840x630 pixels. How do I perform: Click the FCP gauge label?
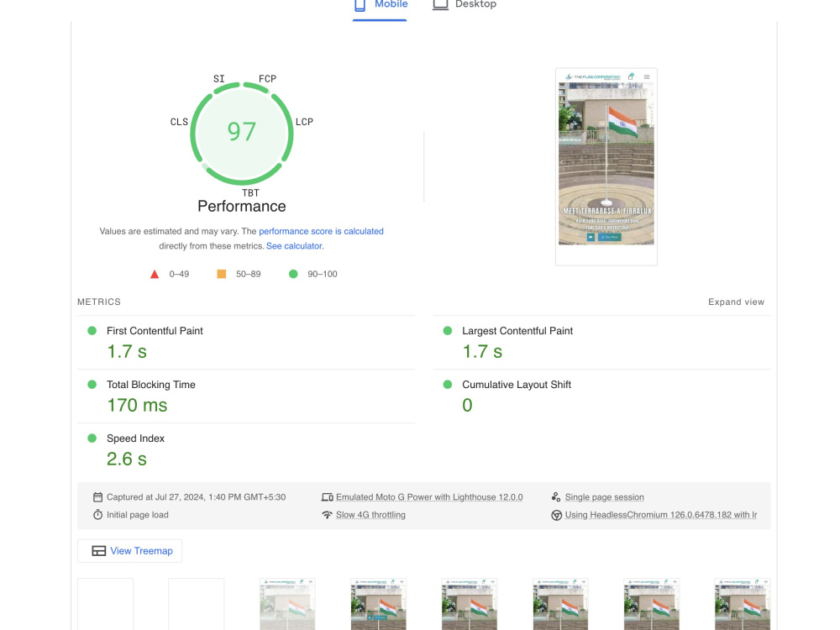267,79
